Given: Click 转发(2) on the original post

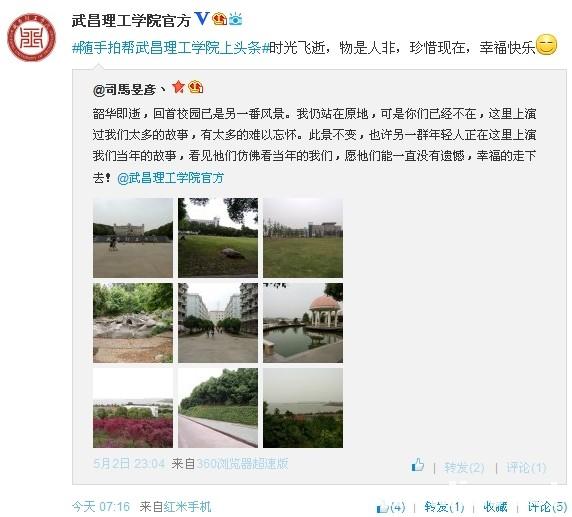Looking at the screenshot, I should coord(464,467).
